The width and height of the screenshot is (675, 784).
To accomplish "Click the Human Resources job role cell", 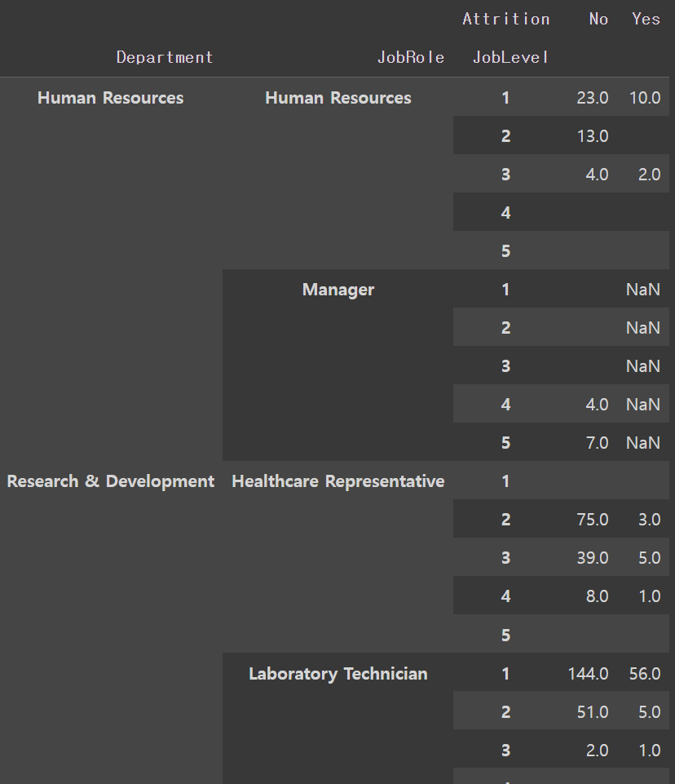I will coord(337,98).
